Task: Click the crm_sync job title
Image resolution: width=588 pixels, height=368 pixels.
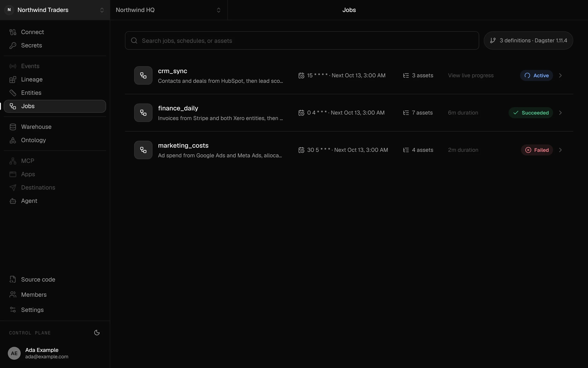Action: (x=172, y=71)
